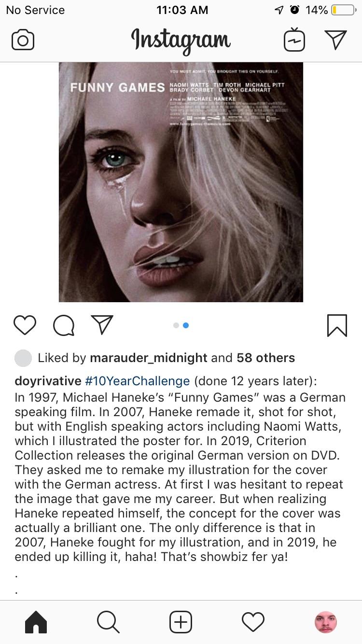Tap the Funny Games poster image
The width and height of the screenshot is (362, 644).
(181, 182)
